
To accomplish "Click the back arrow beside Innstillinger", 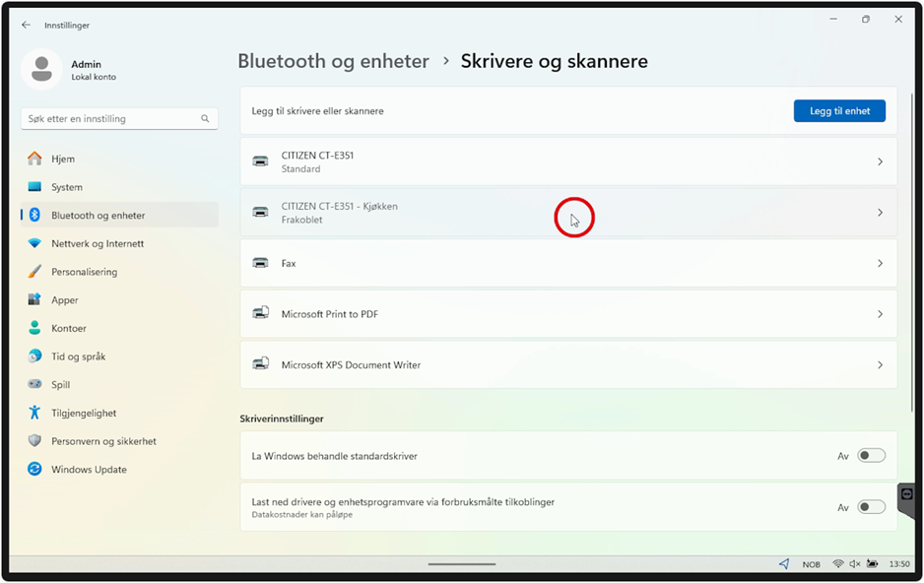I will tap(26, 25).
